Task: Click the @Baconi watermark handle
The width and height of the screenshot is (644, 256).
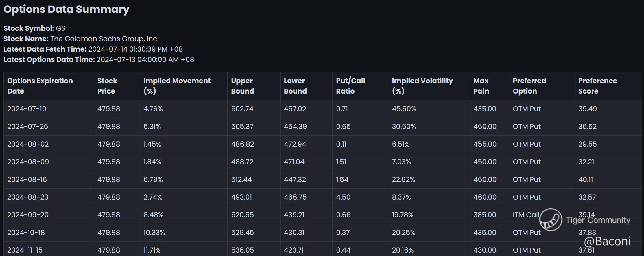Action: pyautogui.click(x=607, y=241)
